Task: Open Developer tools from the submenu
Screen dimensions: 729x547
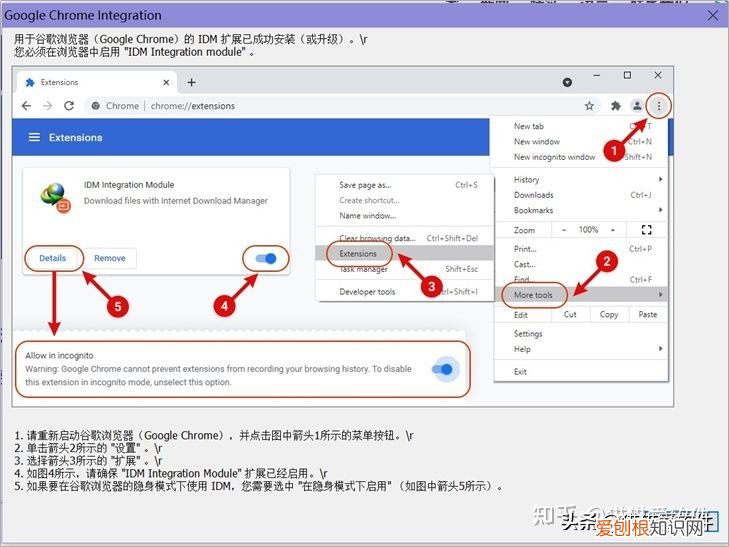Action: click(x=404, y=292)
